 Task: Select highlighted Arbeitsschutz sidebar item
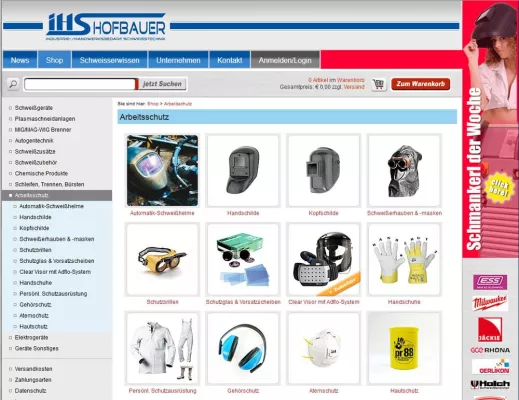pos(57,195)
